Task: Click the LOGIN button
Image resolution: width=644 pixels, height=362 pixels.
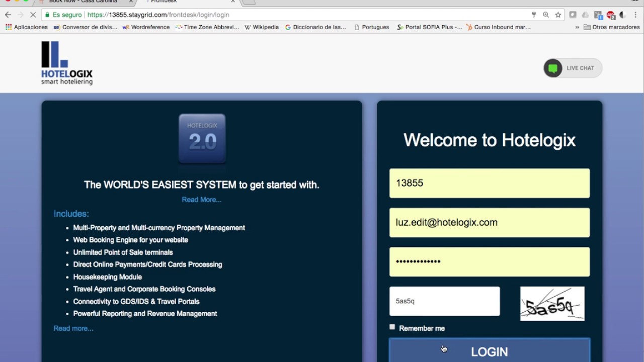Action: pyautogui.click(x=490, y=350)
